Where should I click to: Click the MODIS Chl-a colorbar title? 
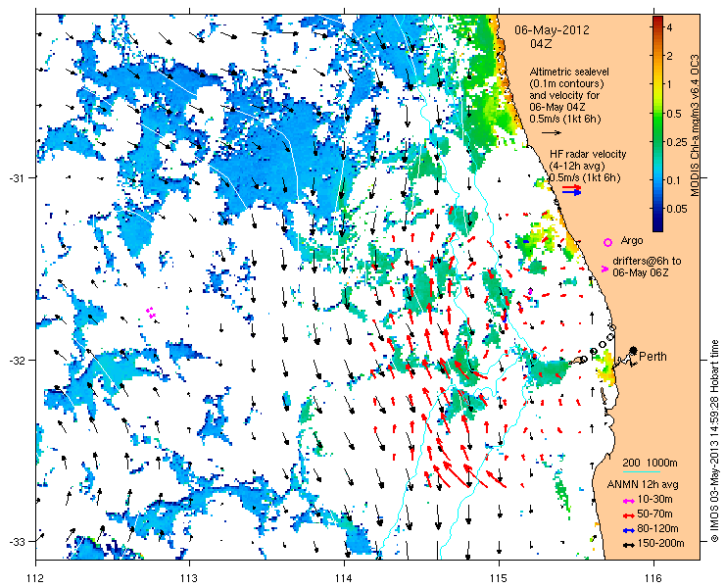tap(695, 125)
